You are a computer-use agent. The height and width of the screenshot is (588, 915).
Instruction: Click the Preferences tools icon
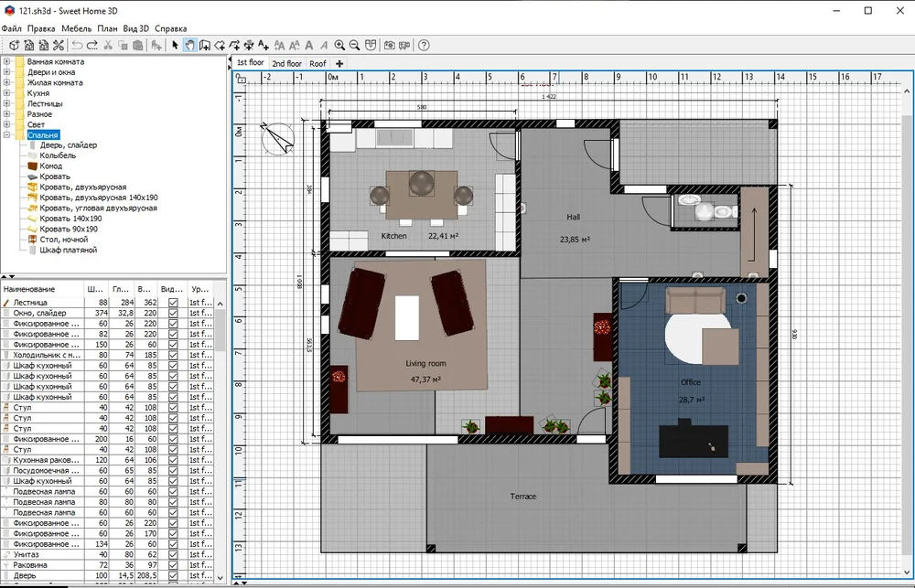click(x=59, y=45)
